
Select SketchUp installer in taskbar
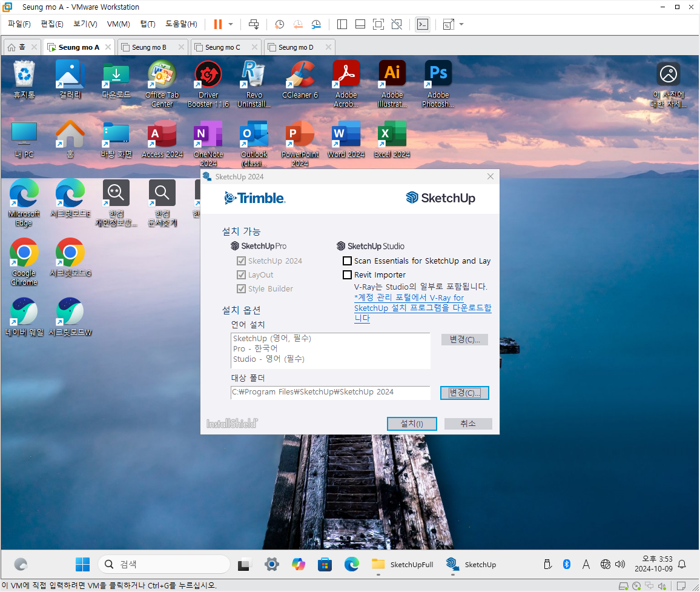pyautogui.click(x=472, y=564)
